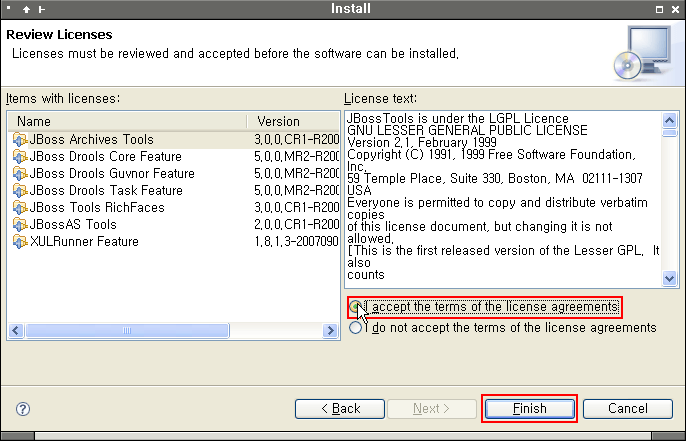
Task: Click the window menu dot in title bar
Action: point(8,7)
